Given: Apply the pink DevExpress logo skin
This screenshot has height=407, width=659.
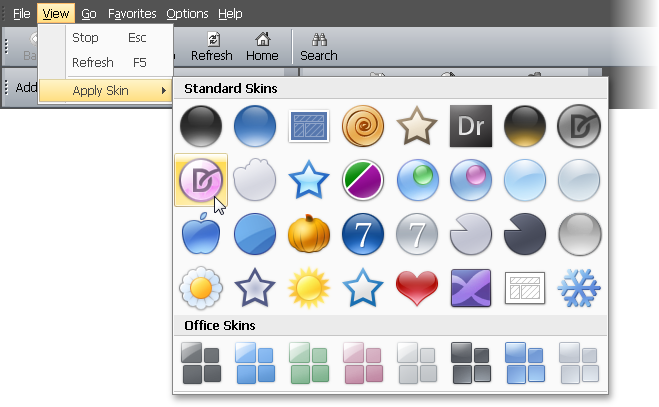Looking at the screenshot, I should click(201, 180).
